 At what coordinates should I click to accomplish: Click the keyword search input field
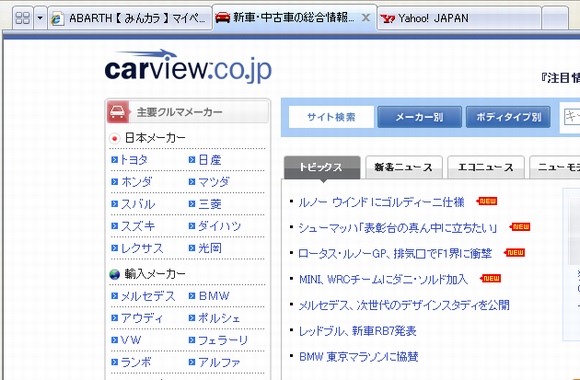coord(571,117)
